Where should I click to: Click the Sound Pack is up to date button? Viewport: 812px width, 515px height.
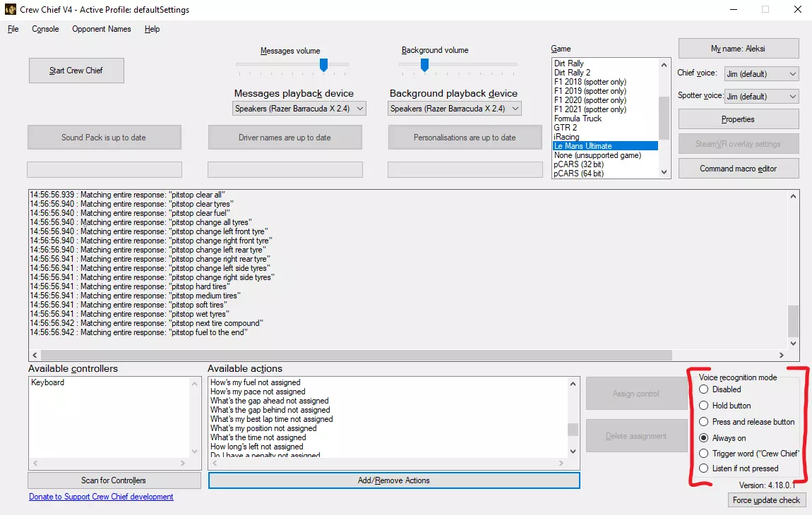pos(104,138)
